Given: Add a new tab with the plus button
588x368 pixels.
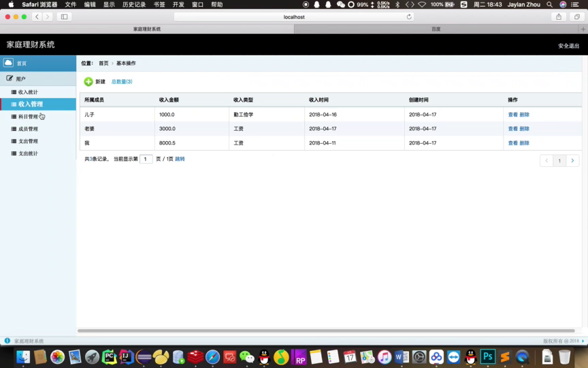Looking at the screenshot, I should tap(583, 29).
